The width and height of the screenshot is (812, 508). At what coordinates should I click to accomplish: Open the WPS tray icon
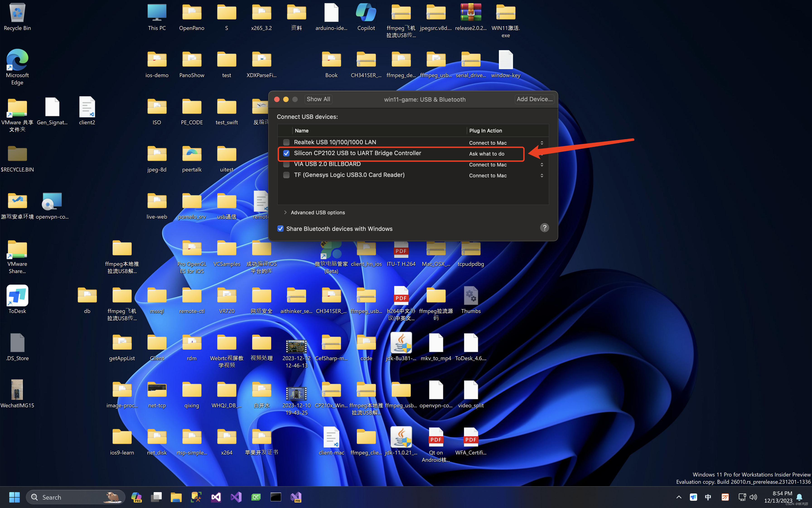pos(725,497)
